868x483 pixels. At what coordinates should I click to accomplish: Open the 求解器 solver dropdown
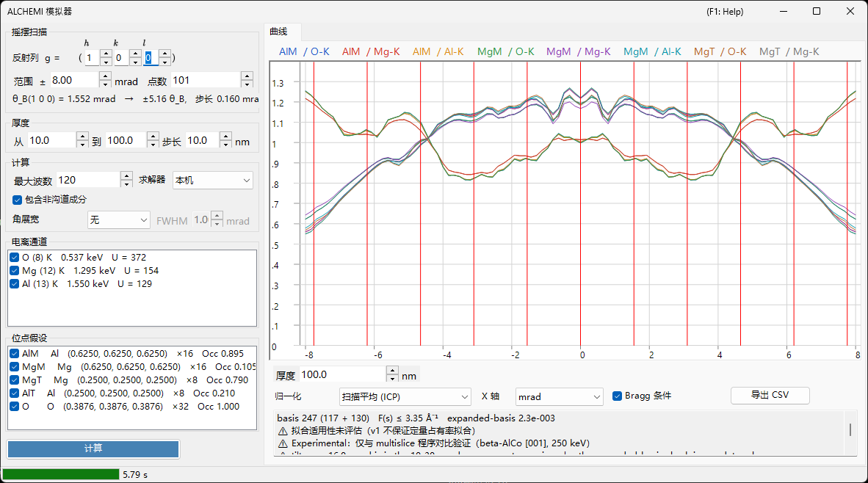212,181
